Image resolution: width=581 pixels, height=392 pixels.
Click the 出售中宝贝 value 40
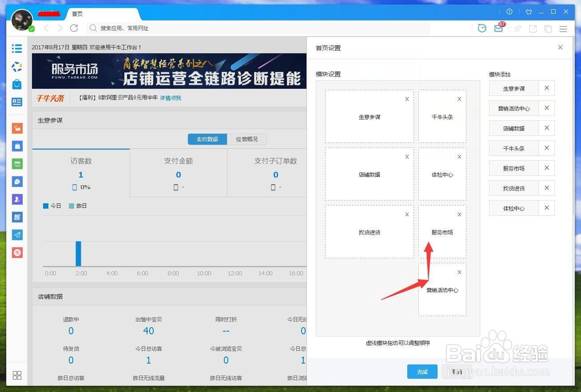click(x=149, y=331)
